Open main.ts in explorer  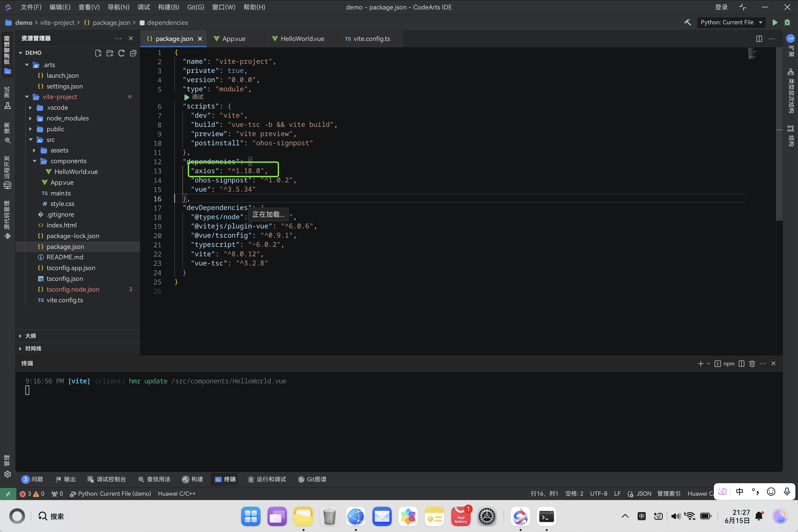78,193
